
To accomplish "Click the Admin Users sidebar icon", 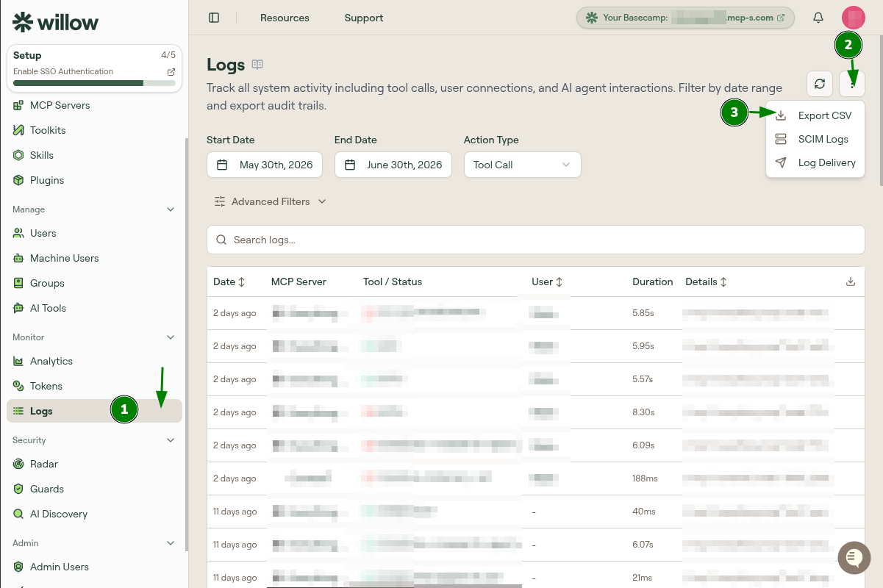I will click(18, 567).
